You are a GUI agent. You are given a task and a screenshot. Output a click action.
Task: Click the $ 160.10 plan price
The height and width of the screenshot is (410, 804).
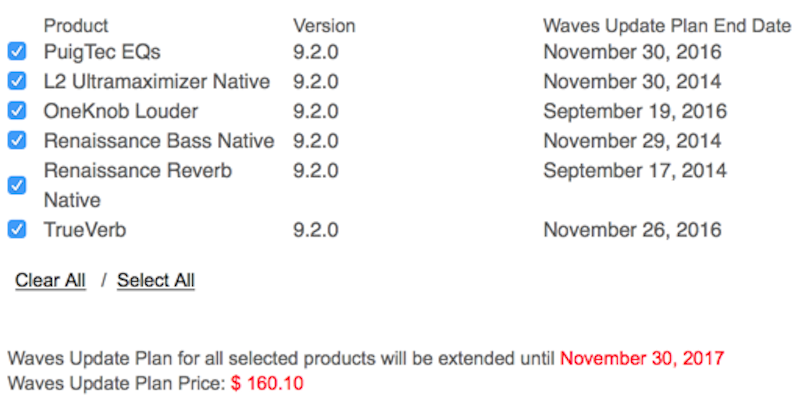pyautogui.click(x=267, y=383)
